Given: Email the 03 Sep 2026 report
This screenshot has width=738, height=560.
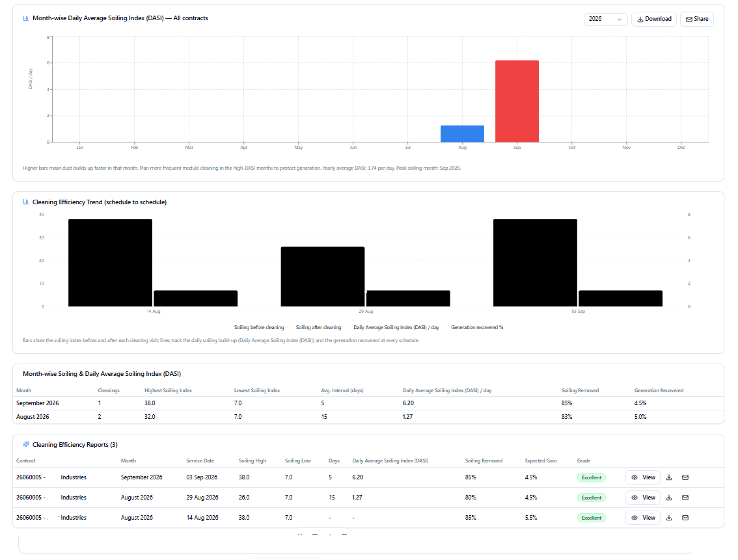Looking at the screenshot, I should pyautogui.click(x=685, y=477).
